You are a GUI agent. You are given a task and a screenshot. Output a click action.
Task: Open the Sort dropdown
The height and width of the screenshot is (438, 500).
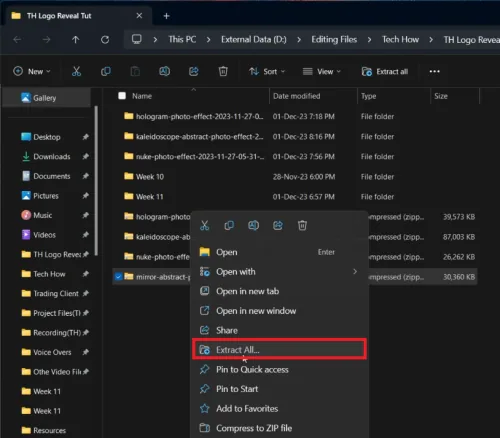coord(267,71)
